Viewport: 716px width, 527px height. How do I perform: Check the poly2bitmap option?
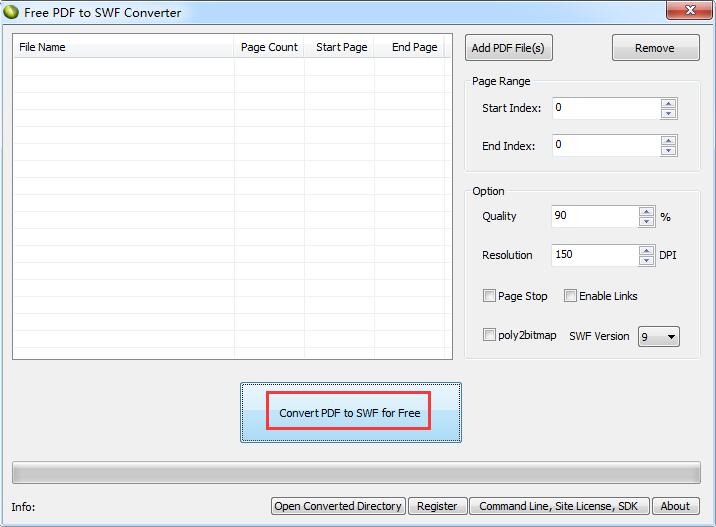pos(489,335)
